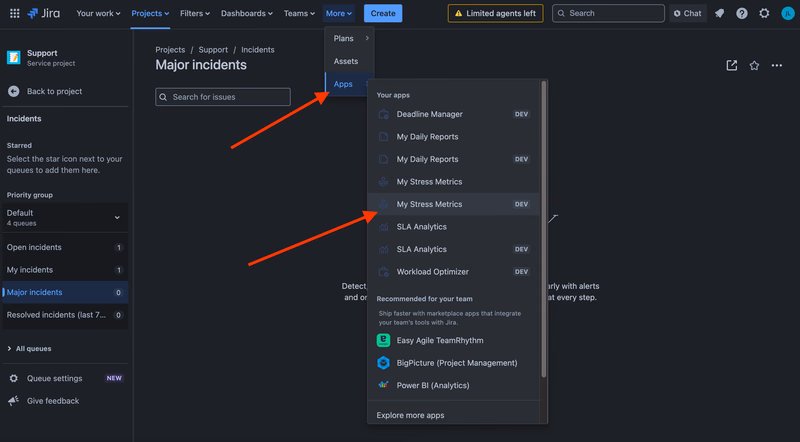Click the Back to project arrow icon
Viewport: 800px width, 442px height.
point(14,91)
